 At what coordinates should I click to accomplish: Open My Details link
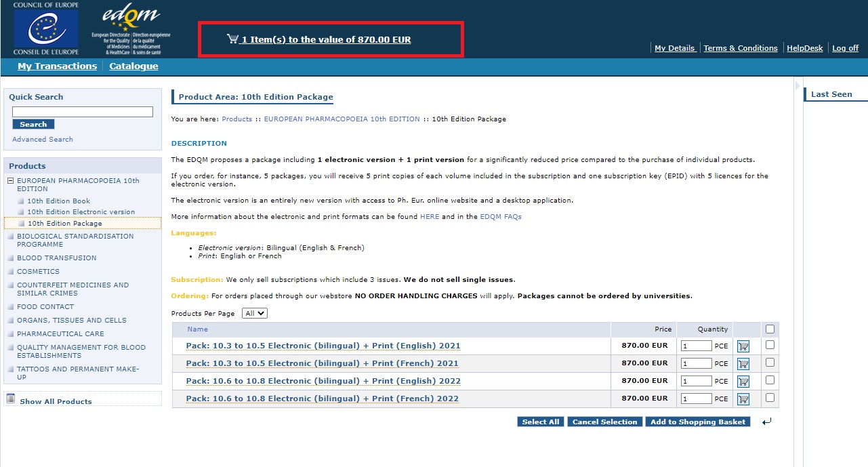point(675,48)
